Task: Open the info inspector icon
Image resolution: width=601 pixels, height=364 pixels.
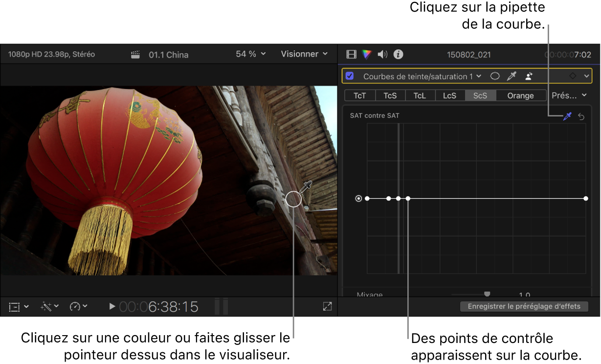Action: (x=399, y=54)
